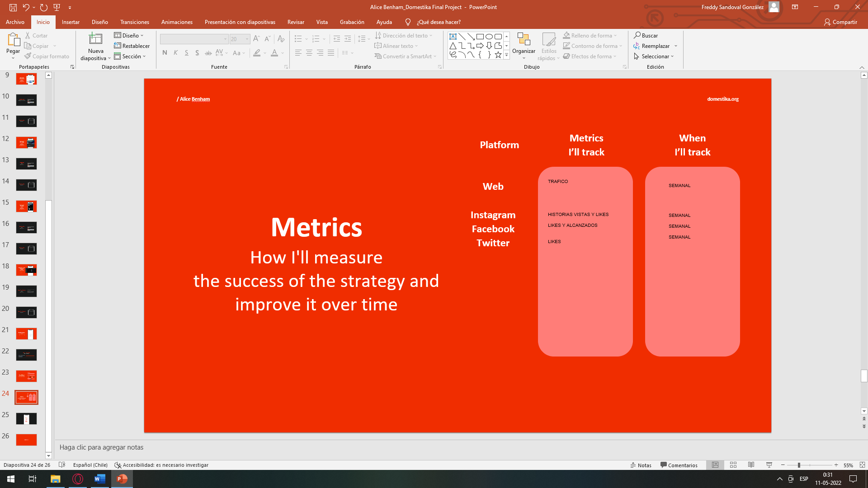
Task: Click the Nueva diapositiva icon
Action: 95,39
